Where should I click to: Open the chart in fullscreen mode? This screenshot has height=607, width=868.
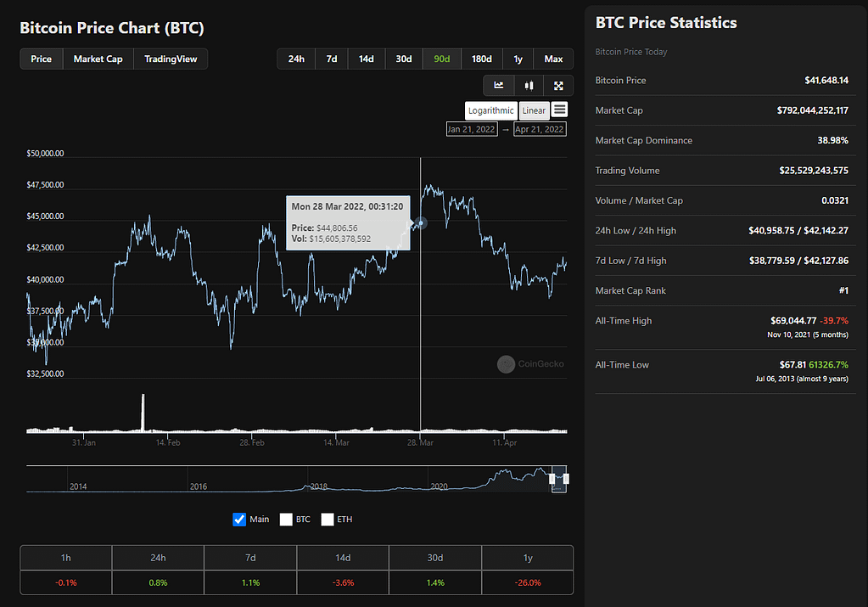(x=558, y=85)
